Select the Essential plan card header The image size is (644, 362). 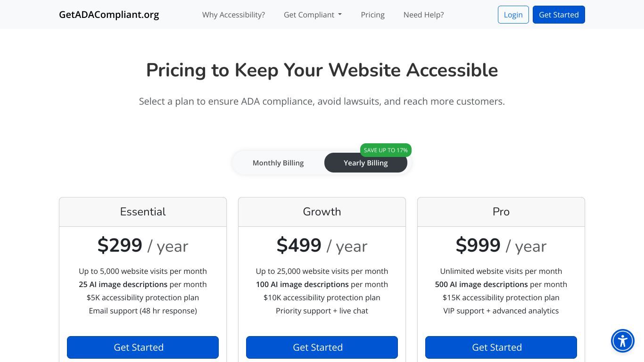pyautogui.click(x=143, y=212)
